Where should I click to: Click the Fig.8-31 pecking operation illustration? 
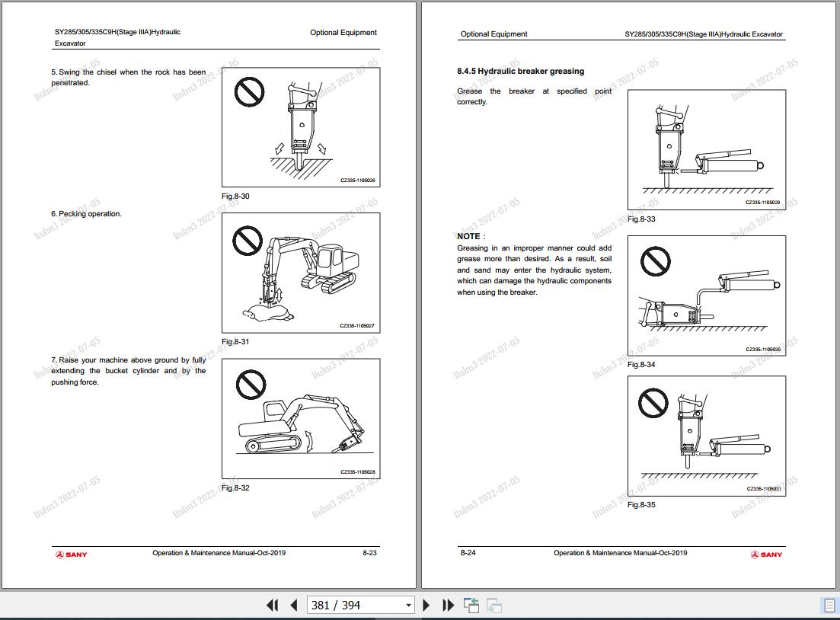pos(301,273)
